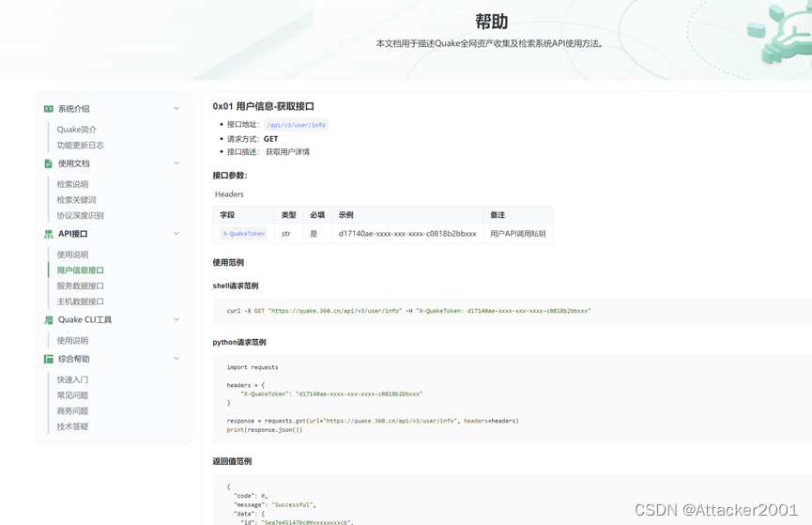Click the 综合帮助 section title
The height and width of the screenshot is (525, 812).
(73, 359)
